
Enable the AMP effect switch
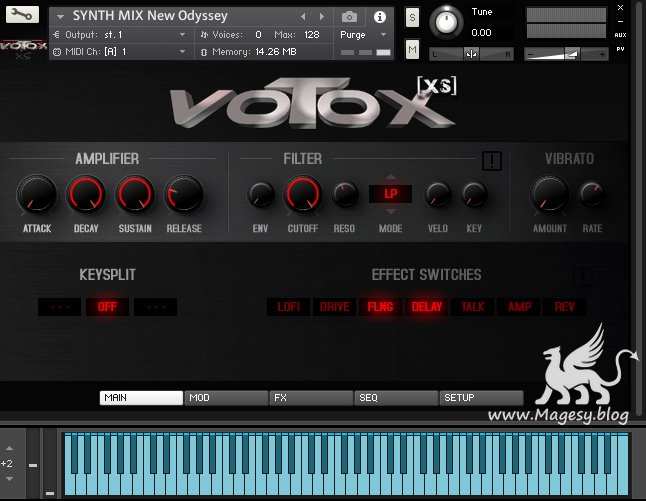[x=519, y=307]
